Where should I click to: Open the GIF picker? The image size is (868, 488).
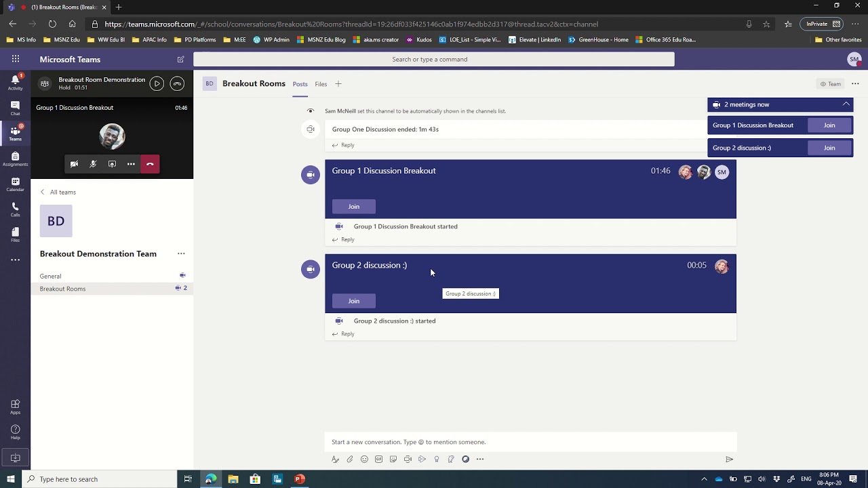378,460
